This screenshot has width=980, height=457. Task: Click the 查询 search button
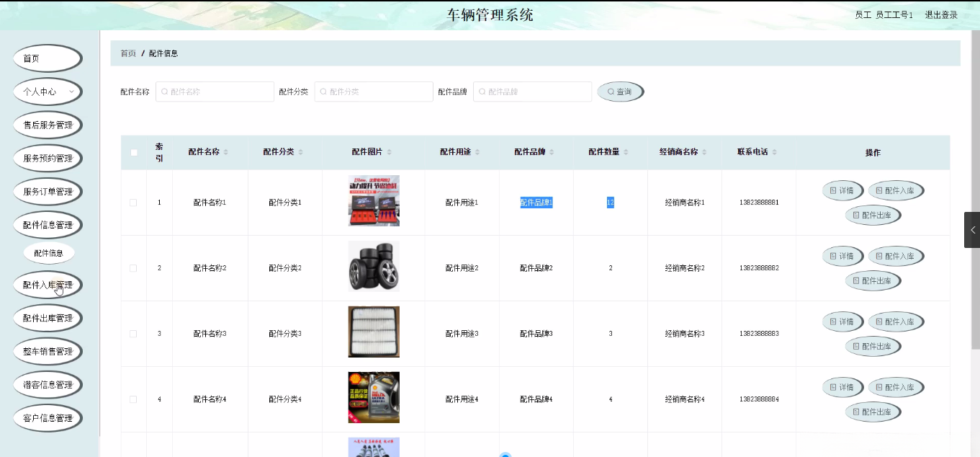coord(620,92)
